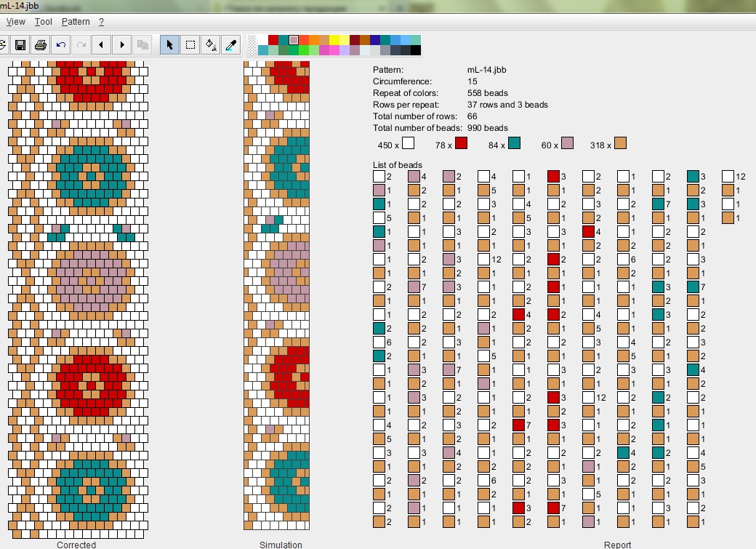Pick the color pipette tool
Screen dimensions: 756x549
[x=231, y=45]
